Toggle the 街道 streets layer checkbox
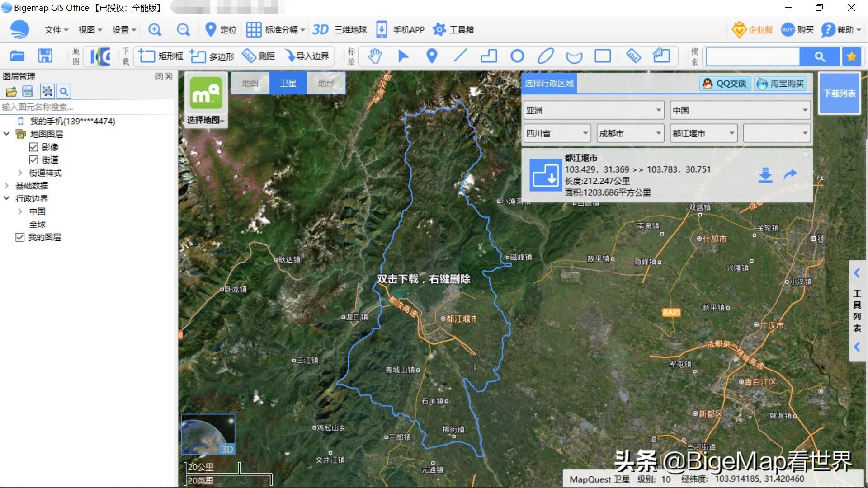 coord(34,160)
